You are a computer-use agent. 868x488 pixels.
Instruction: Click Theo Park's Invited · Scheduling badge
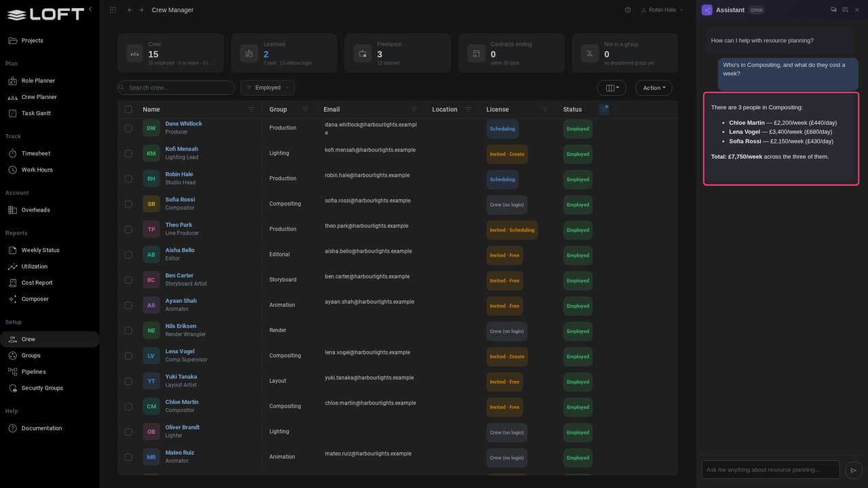512,230
